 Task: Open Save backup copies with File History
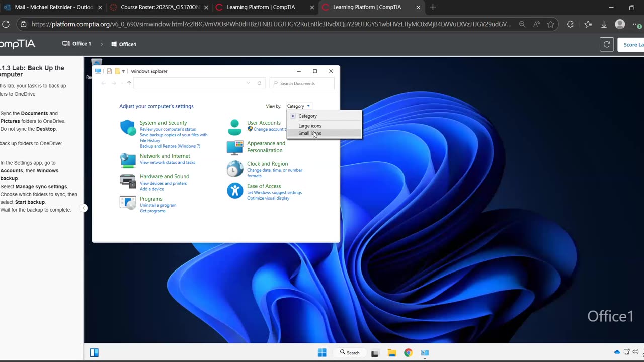[174, 138]
